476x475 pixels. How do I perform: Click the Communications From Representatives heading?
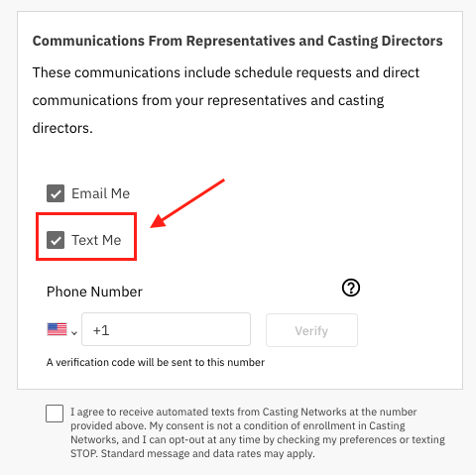[x=237, y=41]
